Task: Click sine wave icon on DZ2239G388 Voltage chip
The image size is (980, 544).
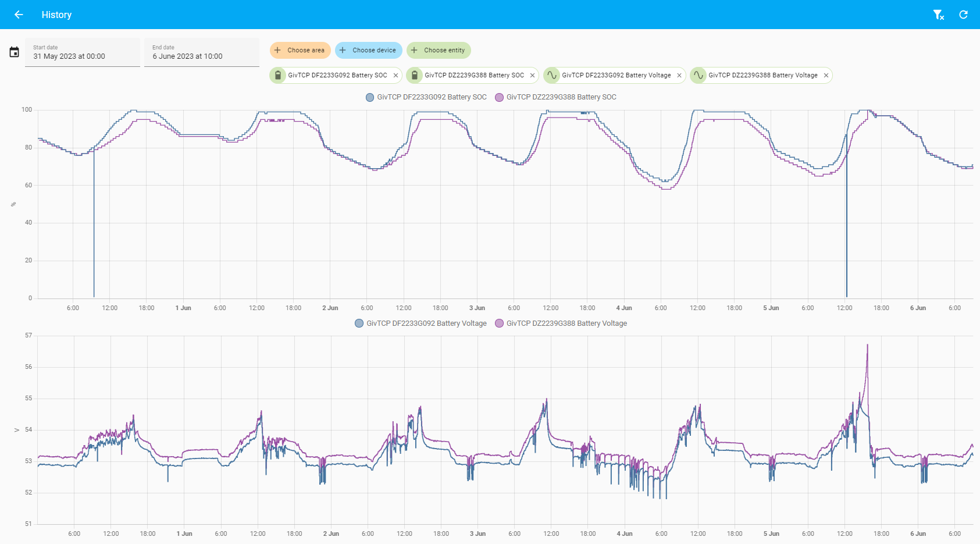Action: 699,75
